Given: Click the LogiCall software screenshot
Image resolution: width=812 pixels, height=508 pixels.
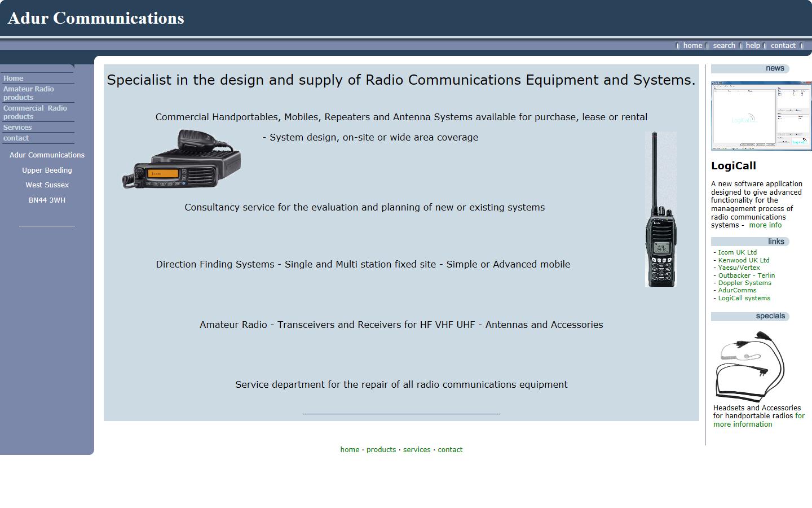Looking at the screenshot, I should coord(761,115).
